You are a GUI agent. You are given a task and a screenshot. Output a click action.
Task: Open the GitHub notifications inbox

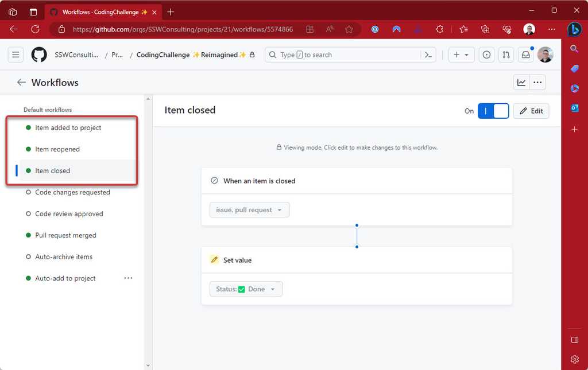coord(525,54)
